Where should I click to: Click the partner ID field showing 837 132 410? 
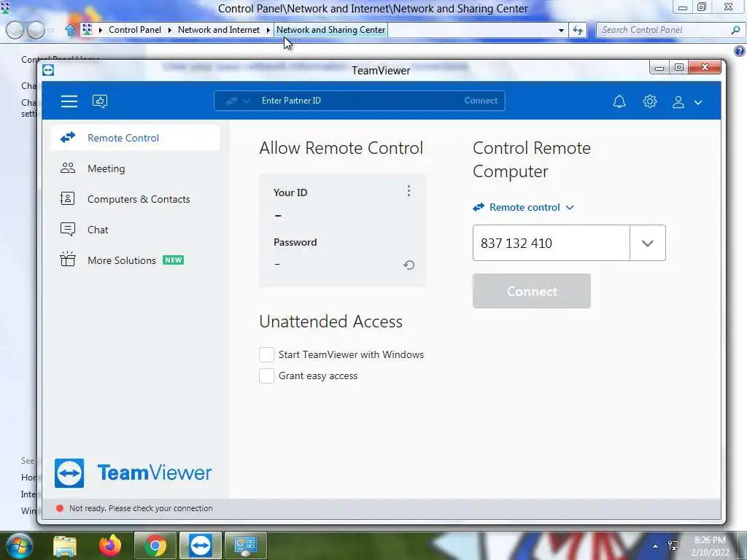click(x=551, y=243)
